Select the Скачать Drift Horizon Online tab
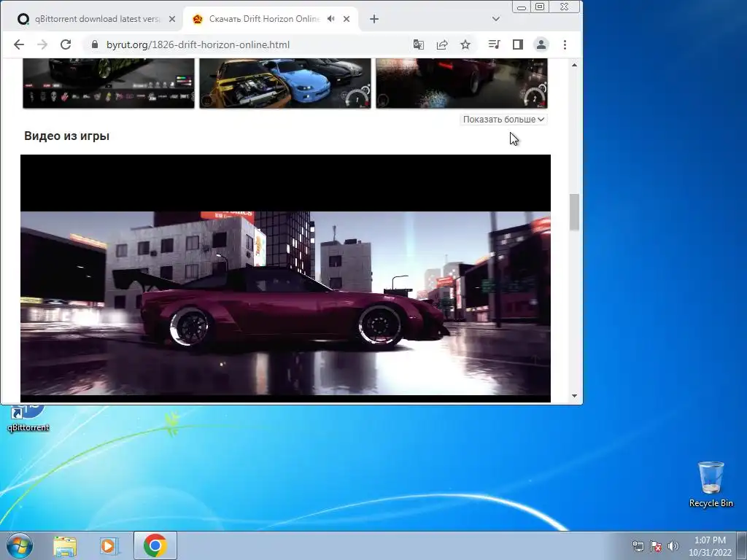Viewport: 747px width, 560px height. point(264,19)
